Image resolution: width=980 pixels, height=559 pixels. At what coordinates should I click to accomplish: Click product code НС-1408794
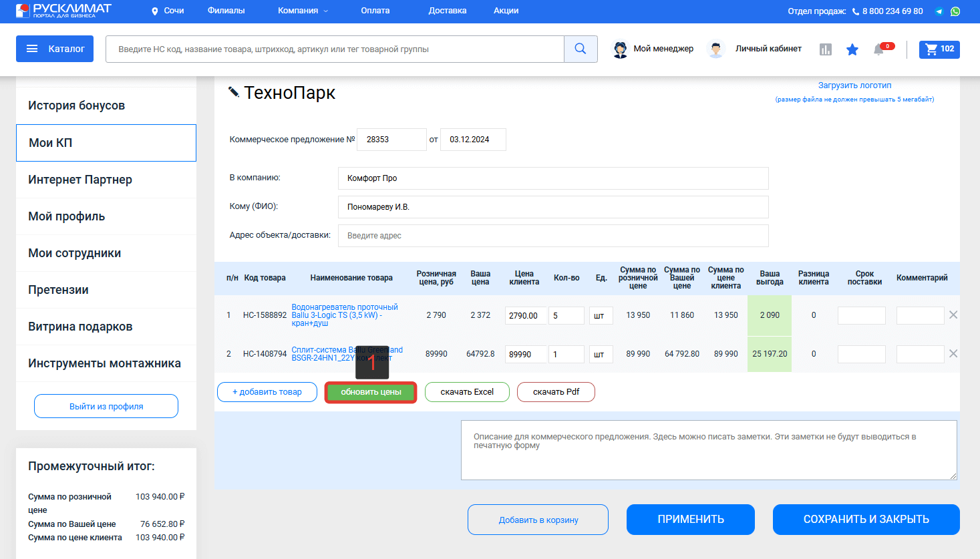pos(265,354)
